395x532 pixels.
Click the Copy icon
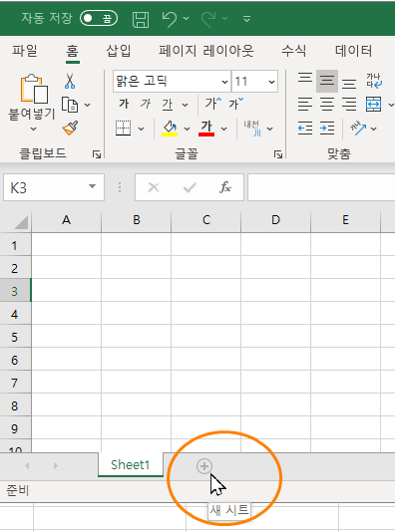70,105
